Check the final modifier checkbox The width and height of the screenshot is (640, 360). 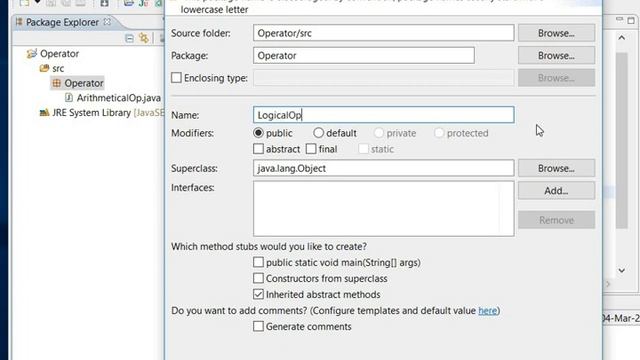click(x=311, y=149)
